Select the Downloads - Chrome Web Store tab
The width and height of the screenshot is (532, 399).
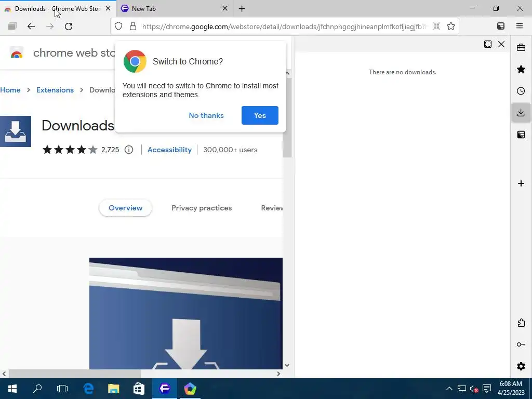coord(58,8)
